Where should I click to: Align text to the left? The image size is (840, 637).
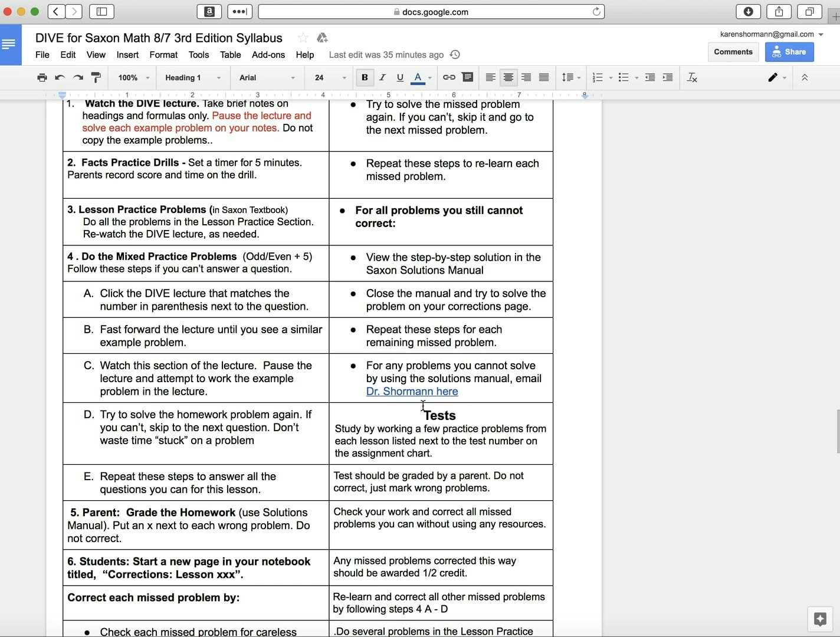pyautogui.click(x=490, y=77)
